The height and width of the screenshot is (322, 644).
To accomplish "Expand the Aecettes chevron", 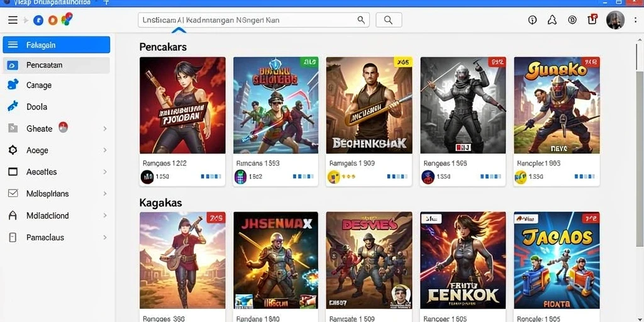I will [x=105, y=172].
